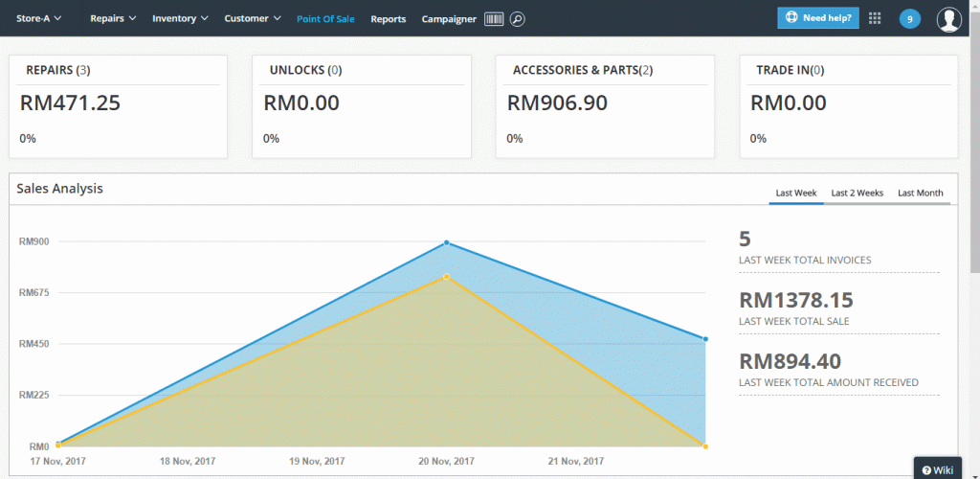Screen dimensions: 980x479
Task: Click the RM471.25 repairs amount
Action: [70, 103]
